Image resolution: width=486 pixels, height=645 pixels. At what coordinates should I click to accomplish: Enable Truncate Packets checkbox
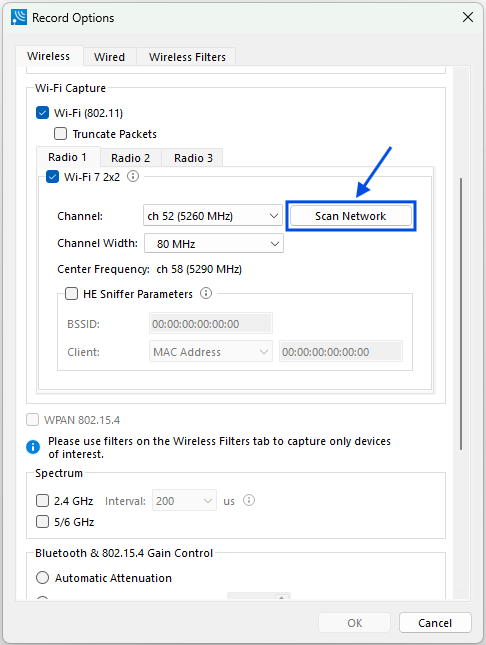tap(60, 134)
